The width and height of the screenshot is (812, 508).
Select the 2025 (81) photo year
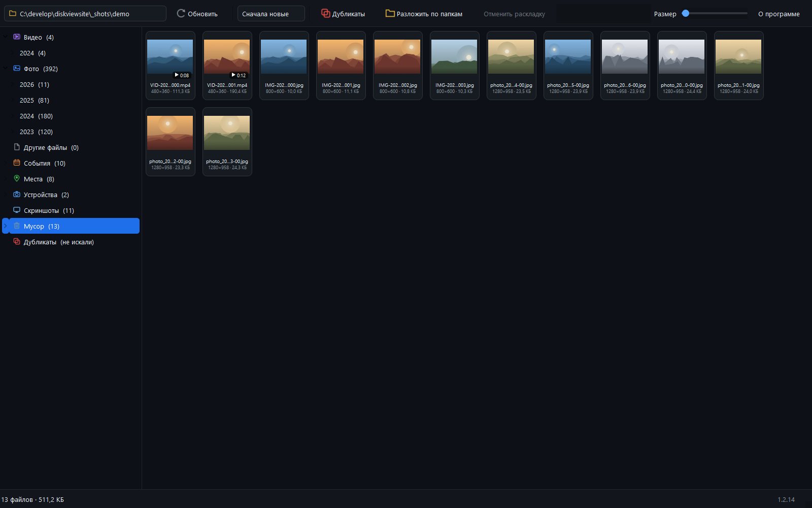pyautogui.click(x=35, y=100)
